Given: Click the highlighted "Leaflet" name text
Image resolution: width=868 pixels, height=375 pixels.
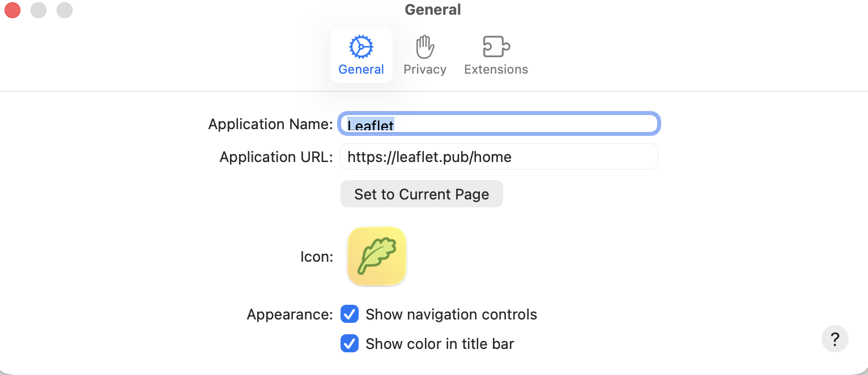Looking at the screenshot, I should (x=371, y=125).
